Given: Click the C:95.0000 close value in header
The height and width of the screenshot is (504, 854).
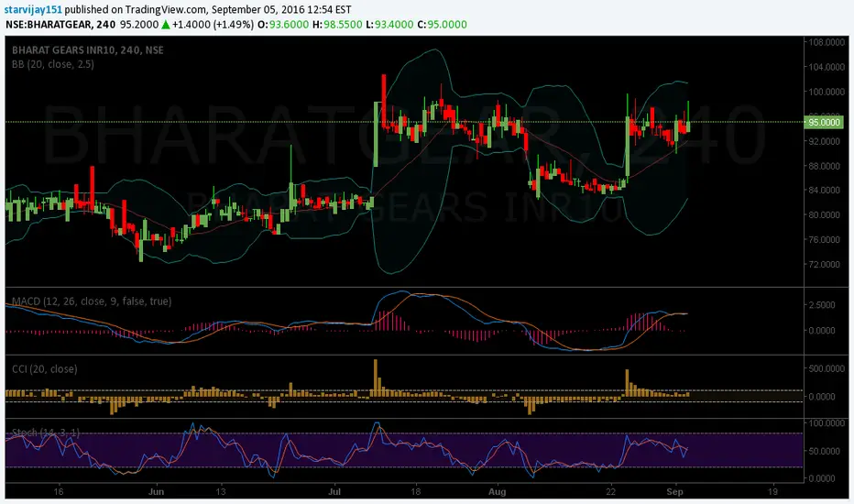Looking at the screenshot, I should pos(443,25).
